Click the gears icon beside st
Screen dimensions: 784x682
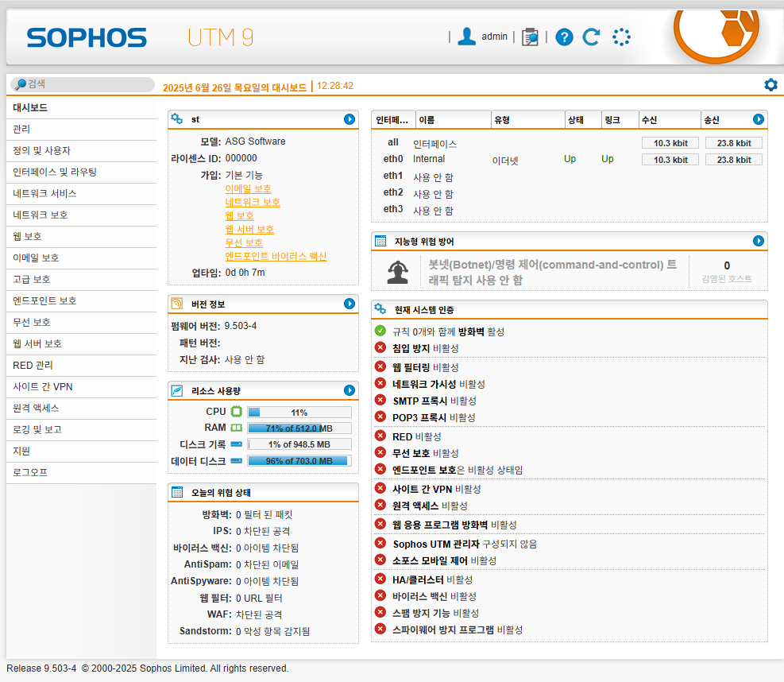click(x=176, y=118)
